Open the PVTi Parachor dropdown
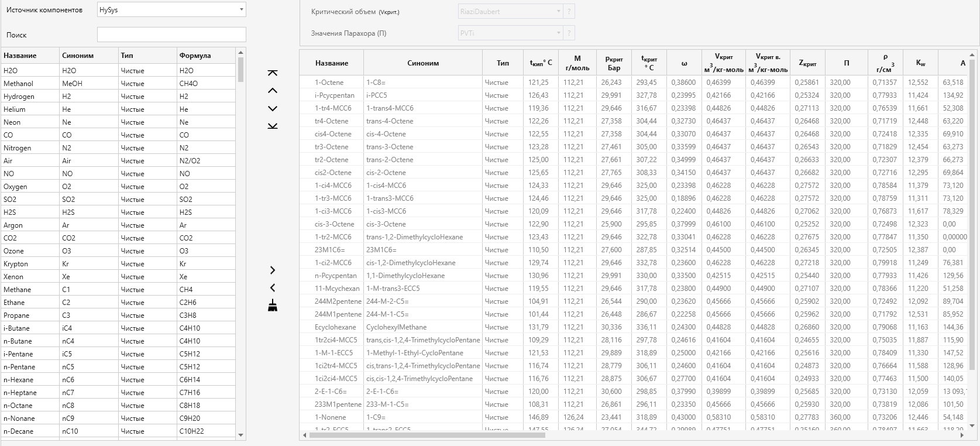The height and width of the screenshot is (446, 980). click(x=510, y=33)
